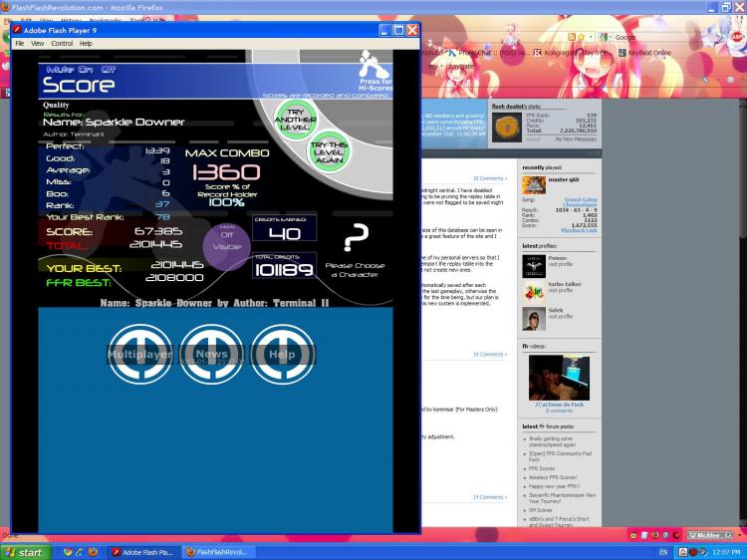747x560 pixels.
Task: Click the Adblock Plus icon in Firefox
Action: [736, 37]
